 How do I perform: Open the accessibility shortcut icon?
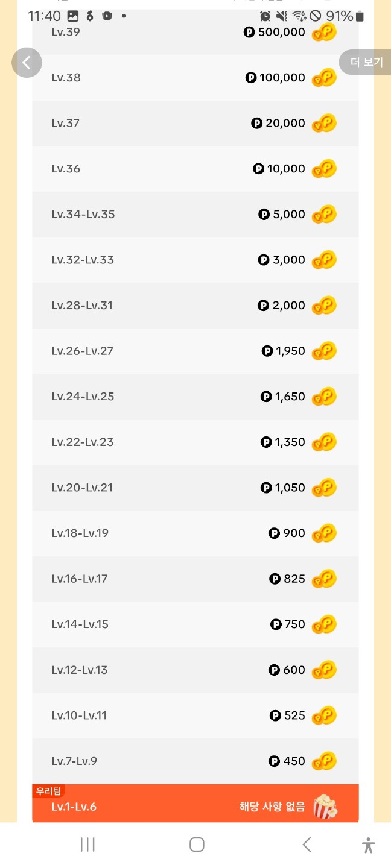pyautogui.click(x=369, y=845)
